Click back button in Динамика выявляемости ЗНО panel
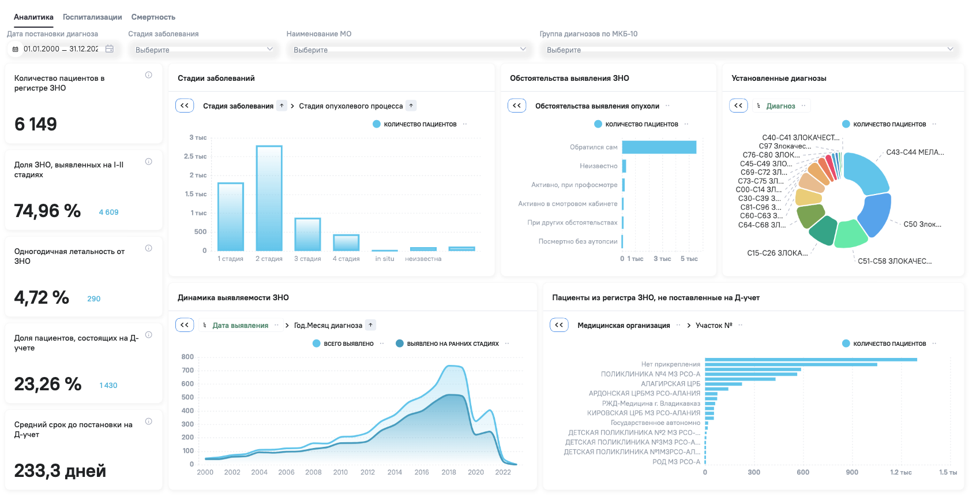The width and height of the screenshot is (980, 500). pos(185,325)
